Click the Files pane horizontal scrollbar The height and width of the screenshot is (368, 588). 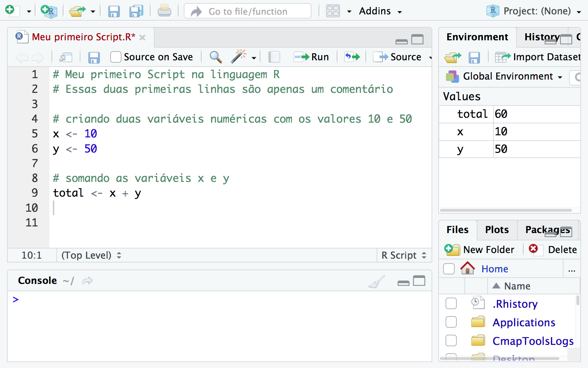(x=499, y=359)
